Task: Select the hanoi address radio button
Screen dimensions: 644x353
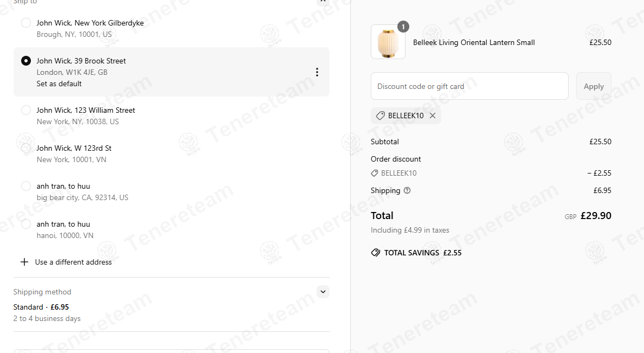Action: coord(26,224)
